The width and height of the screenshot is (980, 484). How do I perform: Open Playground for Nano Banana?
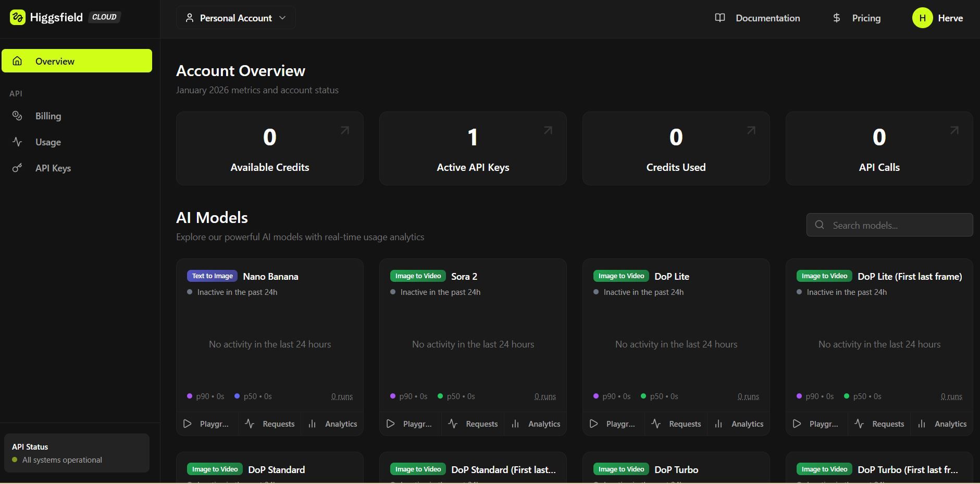pyautogui.click(x=207, y=424)
